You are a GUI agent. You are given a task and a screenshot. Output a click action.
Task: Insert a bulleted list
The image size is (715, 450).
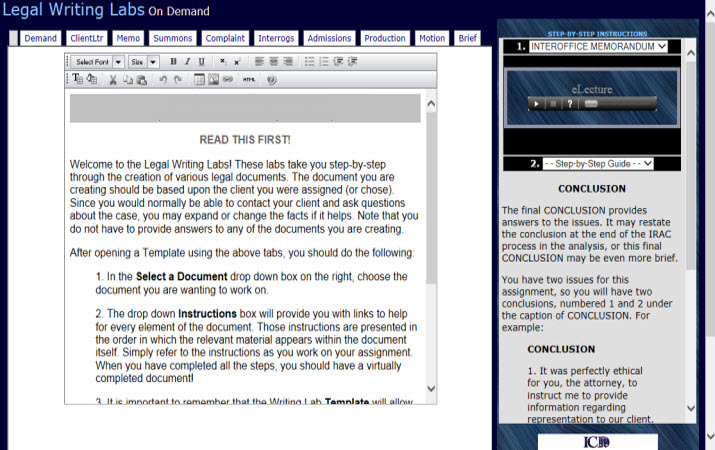coord(309,62)
